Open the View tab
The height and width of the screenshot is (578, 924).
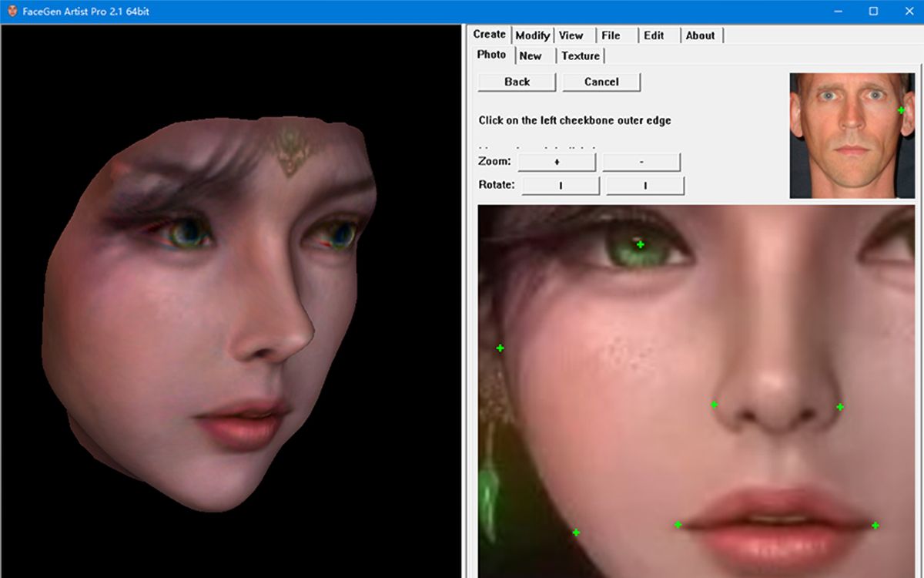[571, 35]
